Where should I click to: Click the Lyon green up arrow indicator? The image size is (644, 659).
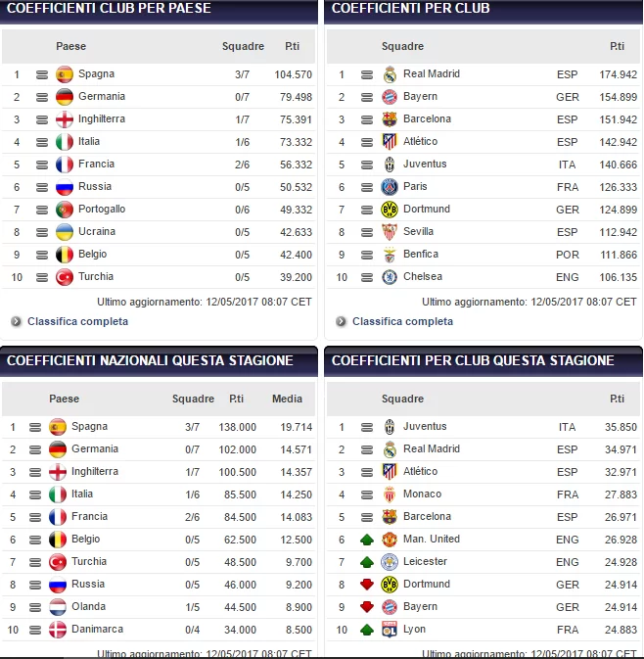[367, 630]
